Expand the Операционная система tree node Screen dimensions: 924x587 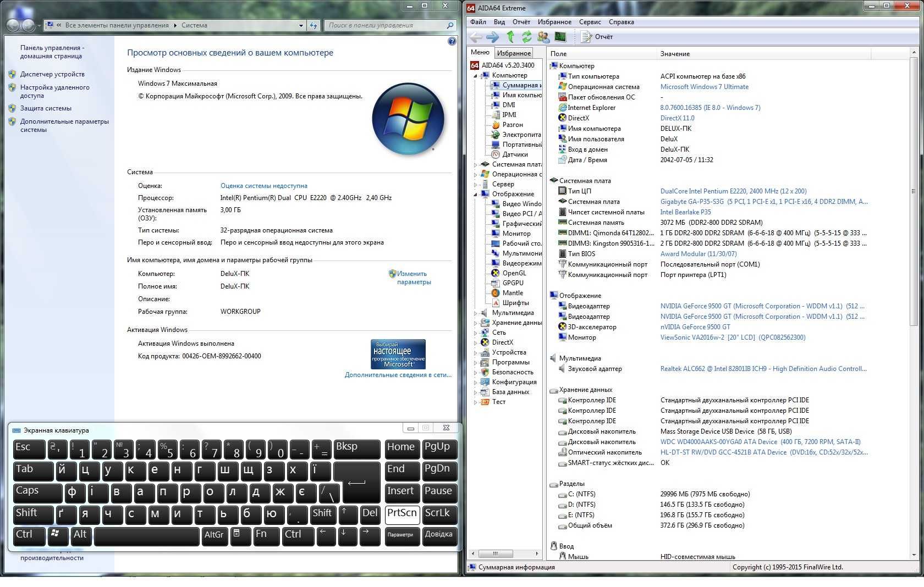tap(476, 174)
